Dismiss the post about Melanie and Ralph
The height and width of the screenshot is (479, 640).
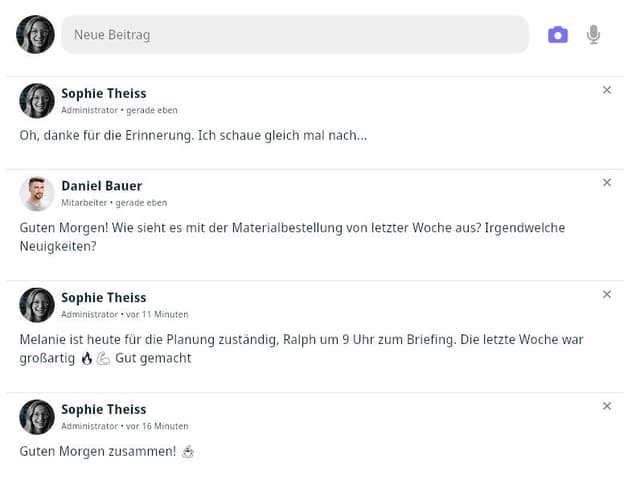pos(607,294)
